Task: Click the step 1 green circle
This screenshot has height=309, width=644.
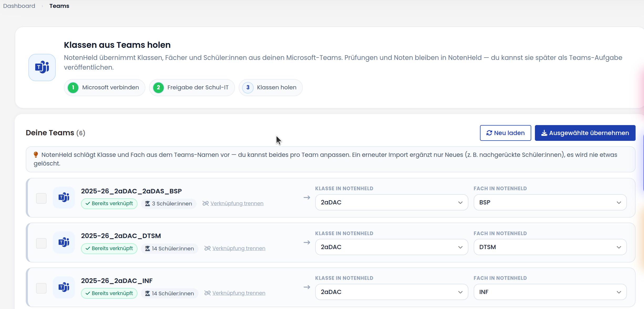Action: coord(73,87)
